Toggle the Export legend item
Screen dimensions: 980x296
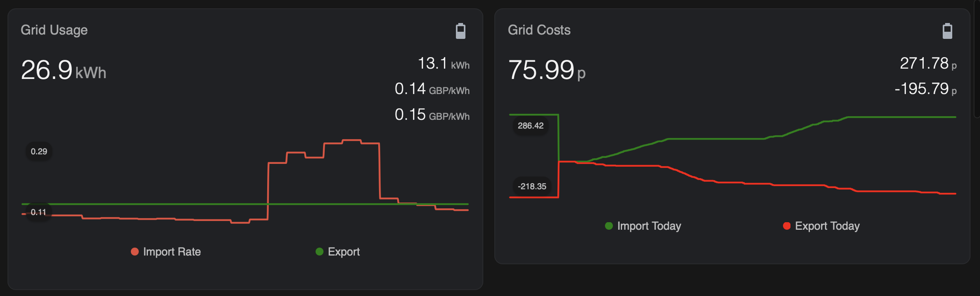pos(338,252)
